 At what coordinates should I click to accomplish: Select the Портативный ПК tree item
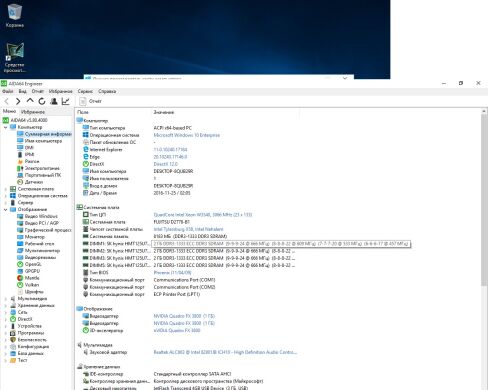tap(39, 175)
